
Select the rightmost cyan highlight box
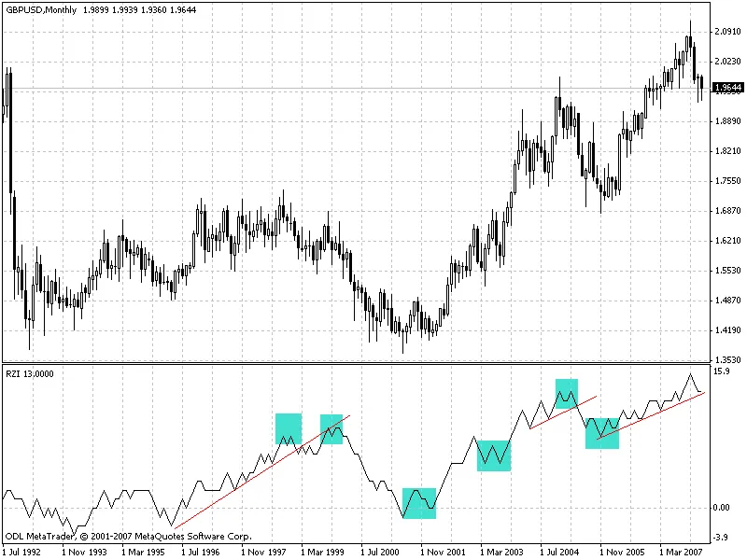(602, 433)
